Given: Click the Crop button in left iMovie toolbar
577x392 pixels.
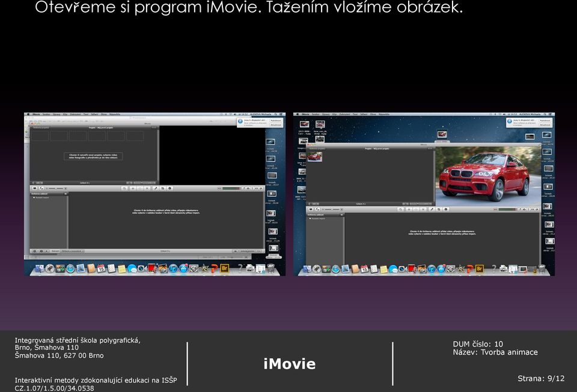Looking at the screenshot, I should click(x=162, y=188).
